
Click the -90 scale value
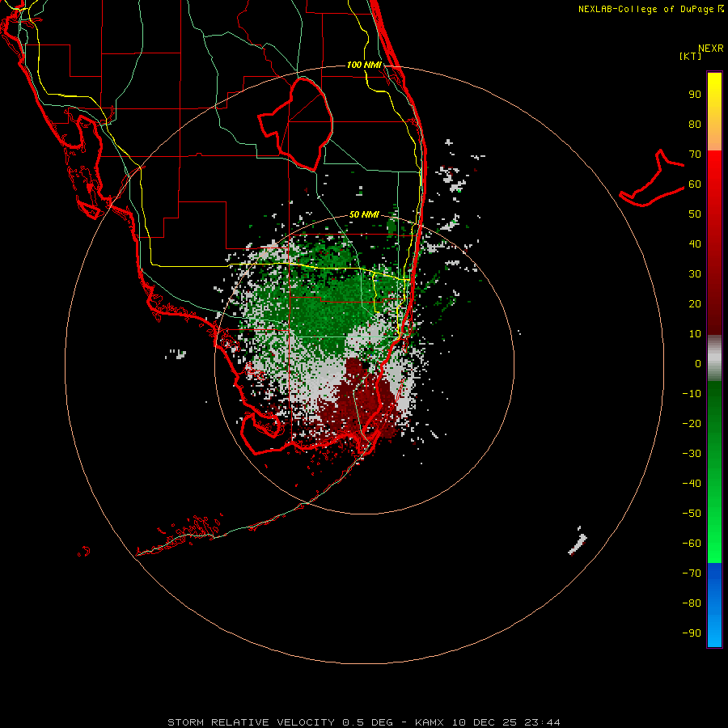[692, 633]
